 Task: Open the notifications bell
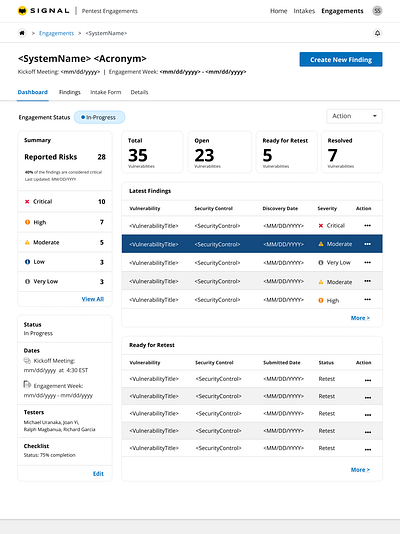(x=377, y=33)
